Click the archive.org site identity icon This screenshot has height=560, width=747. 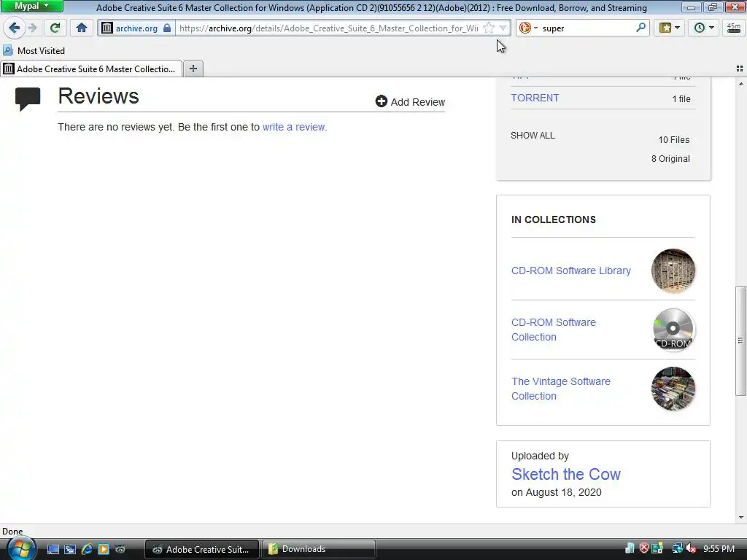(107, 28)
